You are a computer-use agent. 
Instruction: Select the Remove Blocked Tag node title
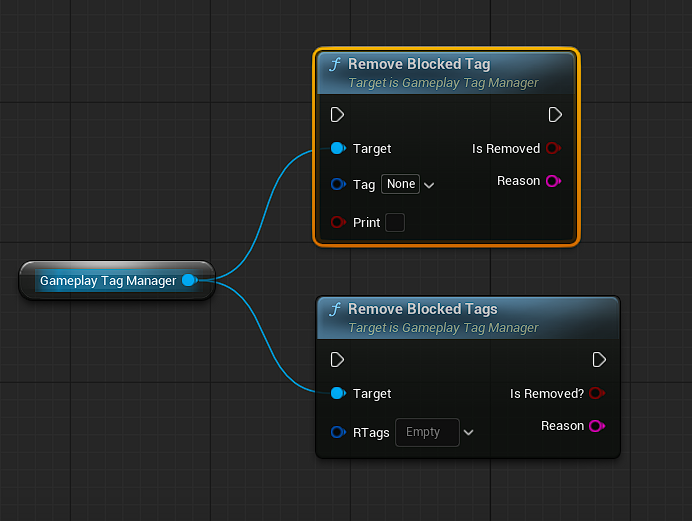click(x=419, y=64)
